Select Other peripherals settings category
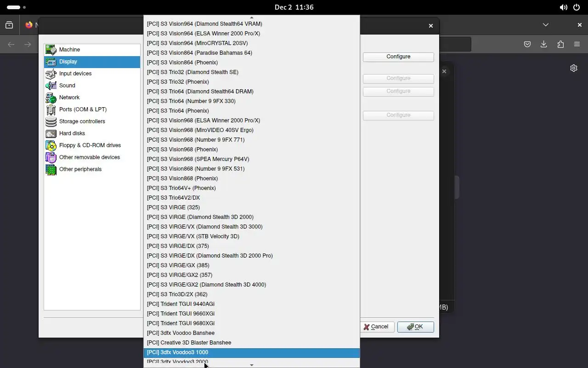The image size is (588, 368). pos(92,169)
